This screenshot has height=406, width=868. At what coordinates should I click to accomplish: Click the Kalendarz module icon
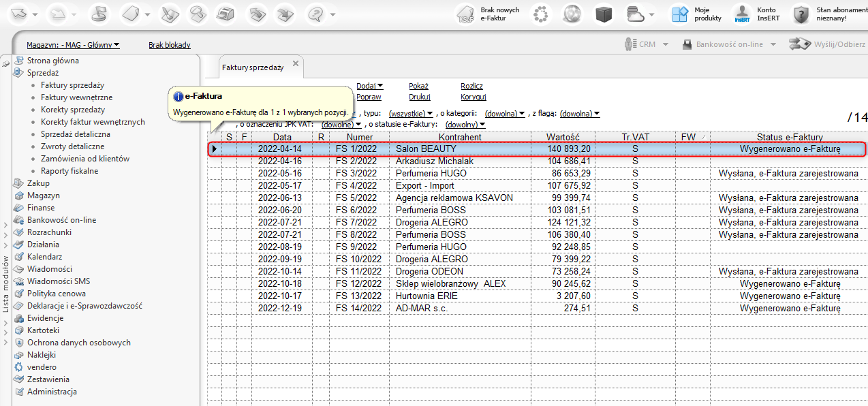click(x=20, y=257)
